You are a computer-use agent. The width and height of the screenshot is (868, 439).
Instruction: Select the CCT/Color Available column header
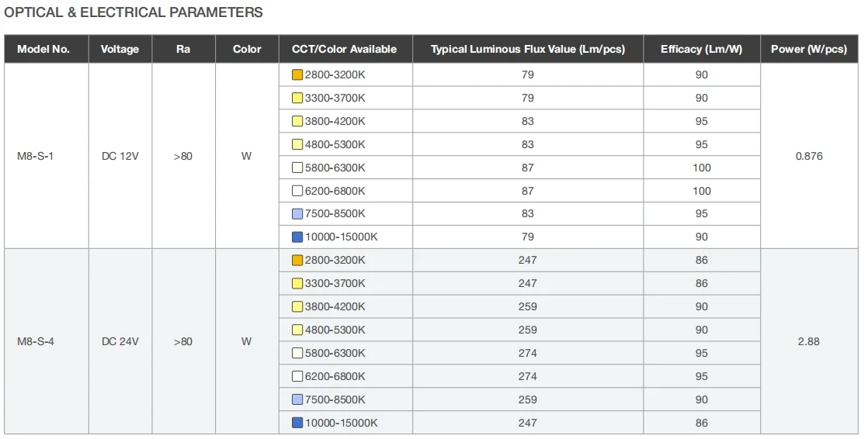coord(344,49)
